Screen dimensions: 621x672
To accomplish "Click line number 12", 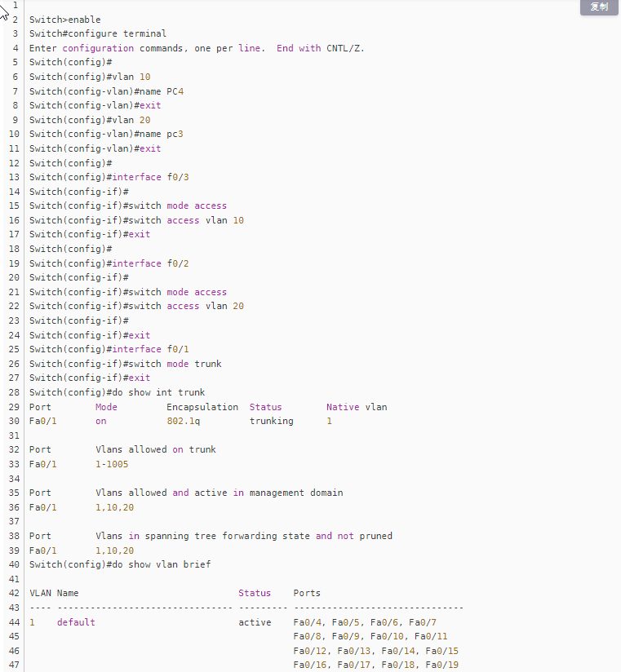I will point(14,163).
